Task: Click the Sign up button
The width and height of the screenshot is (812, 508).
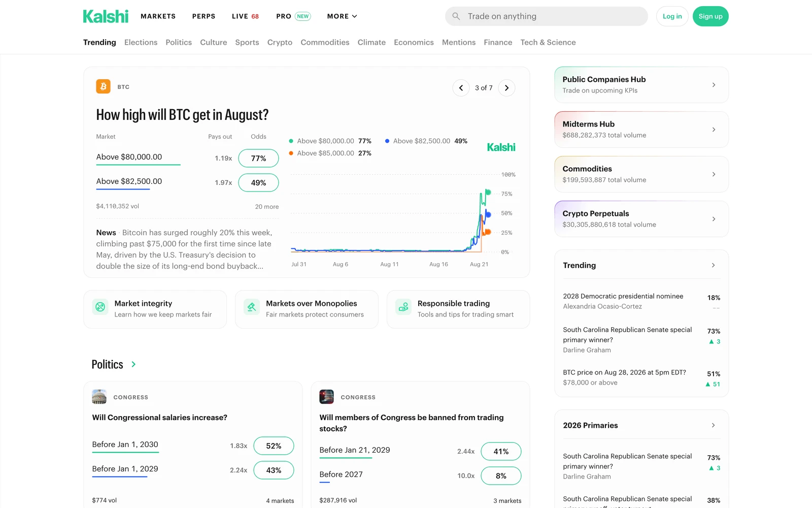Action: coord(710,16)
